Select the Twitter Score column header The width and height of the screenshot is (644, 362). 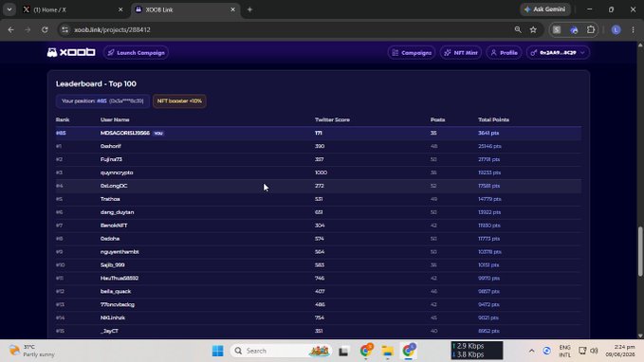[332, 119]
